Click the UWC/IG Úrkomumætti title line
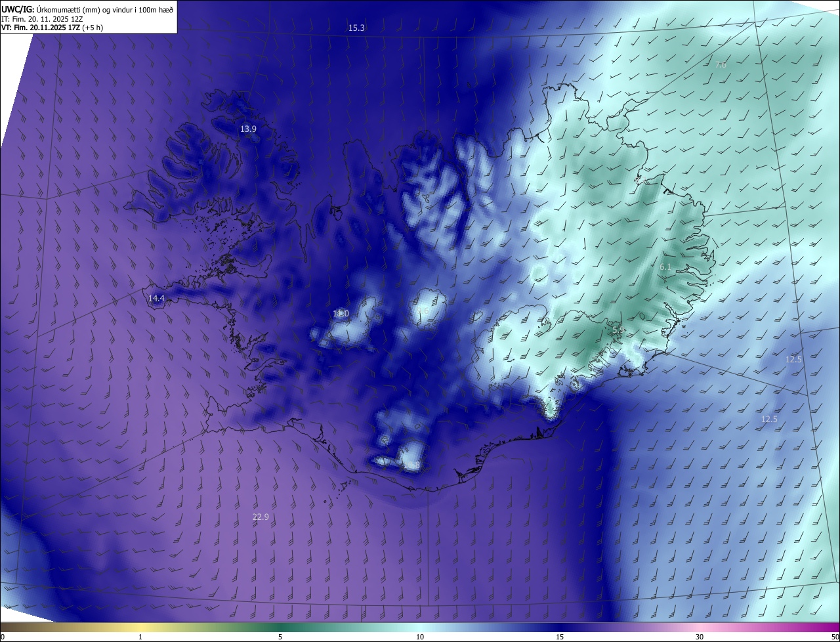Image resolution: width=840 pixels, height=642 pixels. coord(87,9)
